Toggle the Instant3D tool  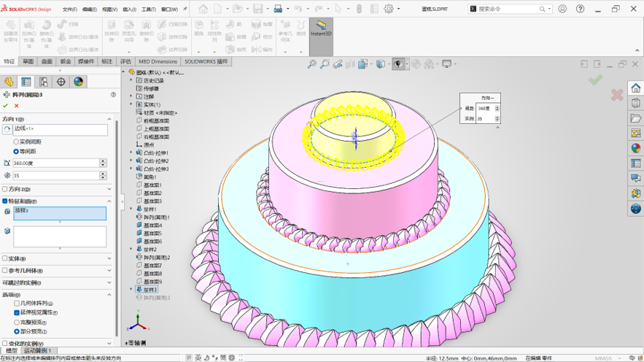(321, 28)
